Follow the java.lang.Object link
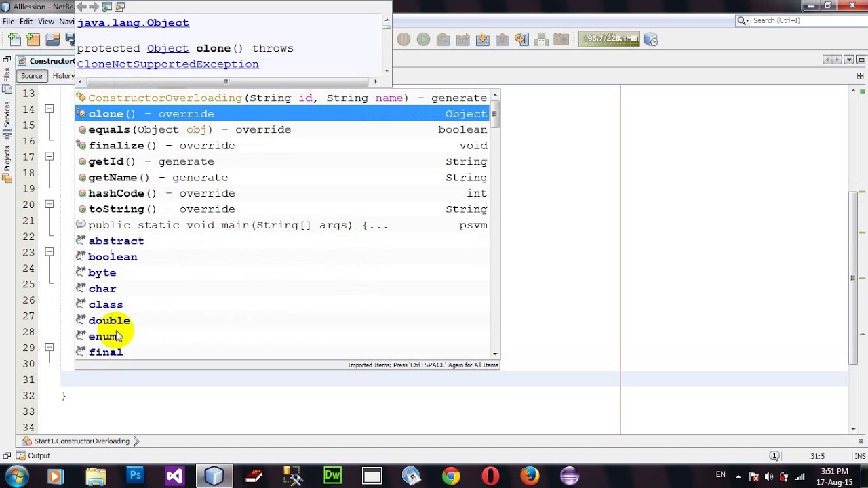This screenshot has width=868, height=488. [x=133, y=22]
